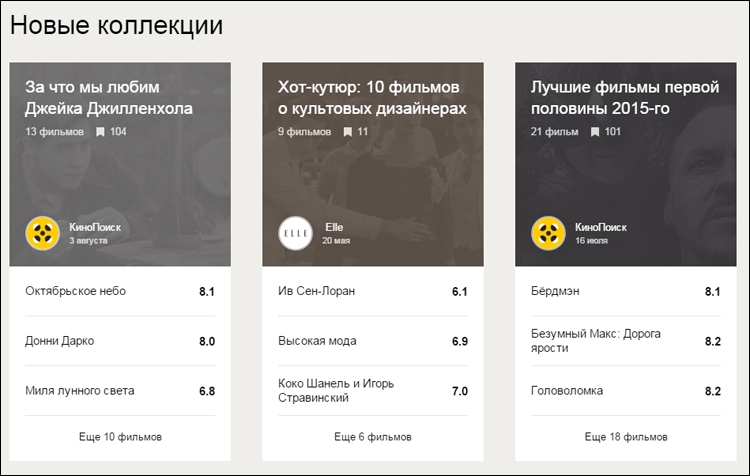750x476 pixels.
Task: Open film 'Безумный Макс: Дорога ярости'
Action: tap(596, 341)
